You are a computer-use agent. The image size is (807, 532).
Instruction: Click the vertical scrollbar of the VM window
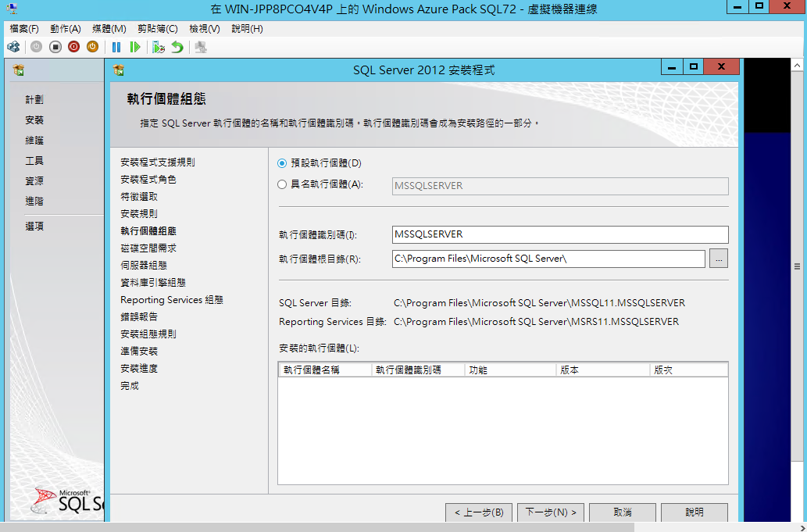(x=797, y=266)
